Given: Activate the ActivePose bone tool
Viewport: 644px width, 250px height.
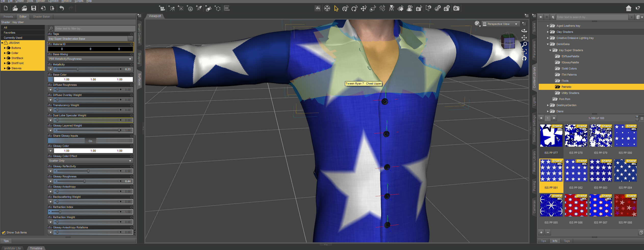Looking at the screenshot, I should (382, 9).
